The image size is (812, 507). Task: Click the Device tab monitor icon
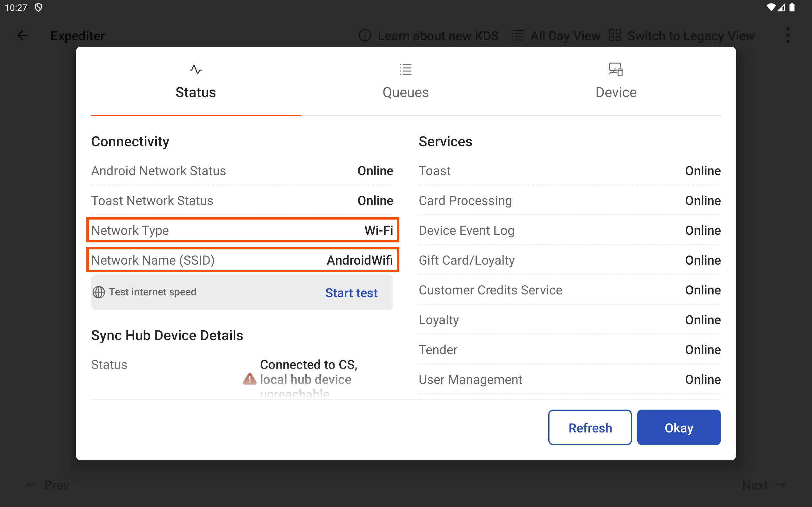coord(616,69)
